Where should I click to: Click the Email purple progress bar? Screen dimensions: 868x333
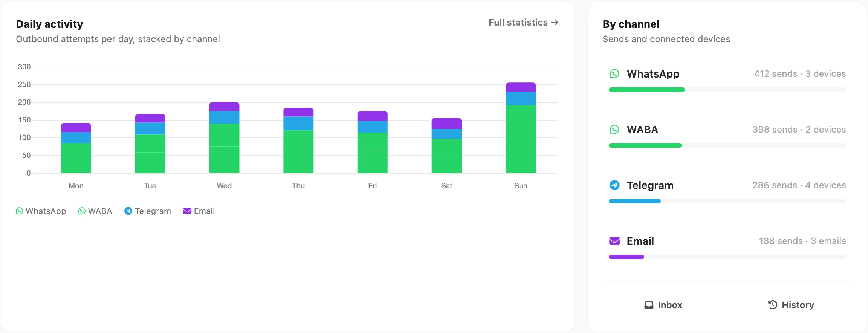coord(627,257)
